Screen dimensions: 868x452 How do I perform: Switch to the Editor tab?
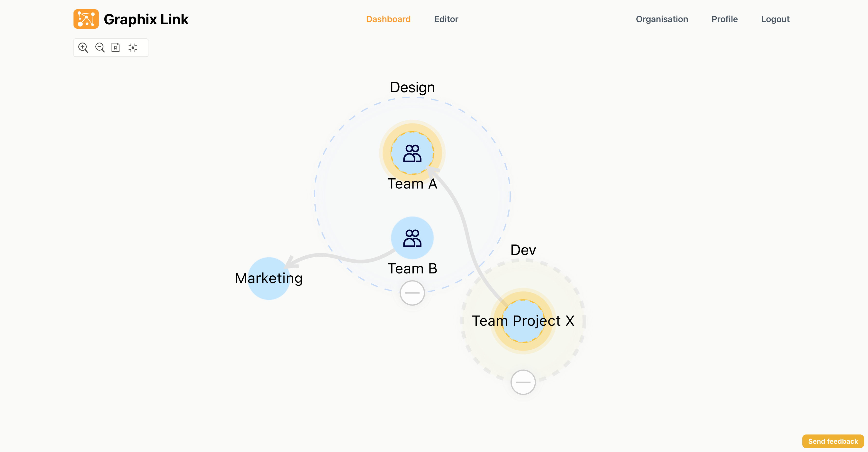click(x=446, y=19)
